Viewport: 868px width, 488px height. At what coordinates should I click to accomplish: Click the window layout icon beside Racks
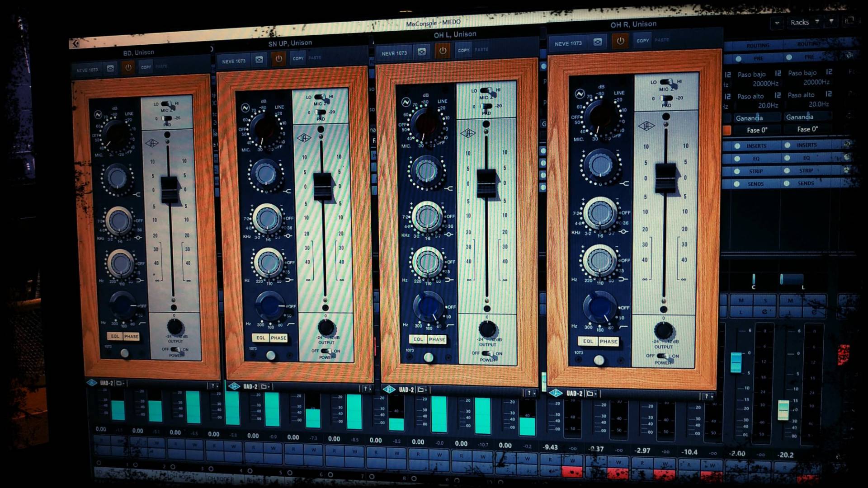(x=849, y=20)
